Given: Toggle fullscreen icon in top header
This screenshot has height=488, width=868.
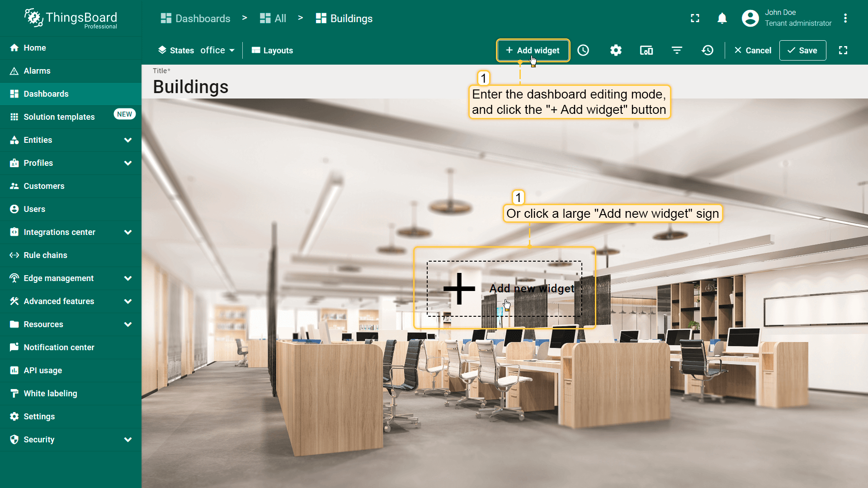Looking at the screenshot, I should coord(695,18).
